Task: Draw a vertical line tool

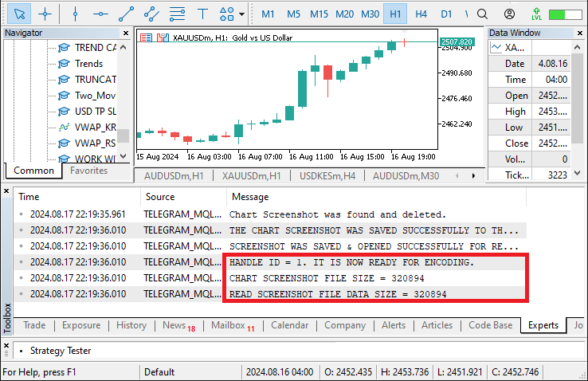Action: 76,14
